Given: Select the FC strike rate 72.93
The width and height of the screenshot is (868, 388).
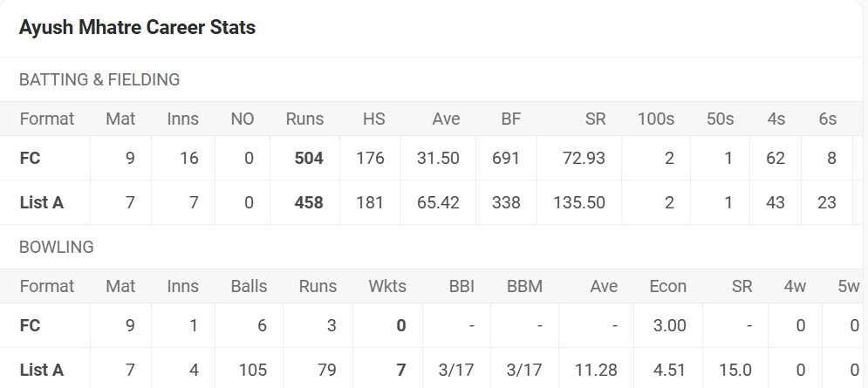Looking at the screenshot, I should (585, 158).
